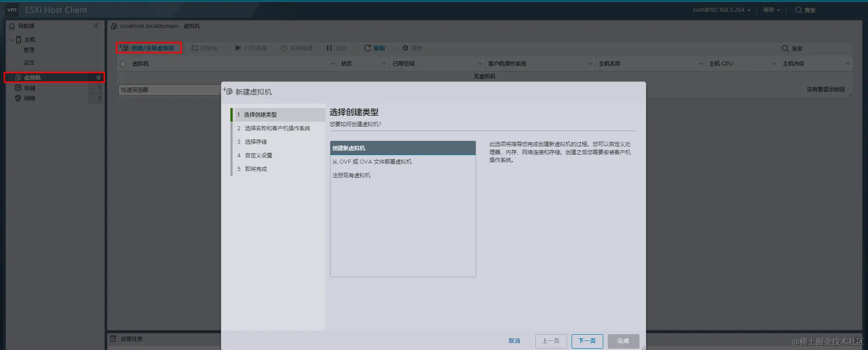The width and height of the screenshot is (868, 350).
Task: Click the 导航器 navigator heading
Action: (x=26, y=26)
